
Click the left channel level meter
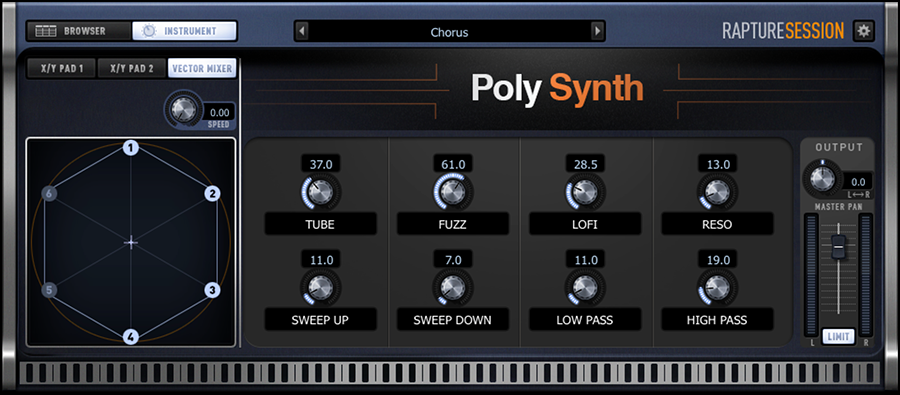tap(812, 276)
